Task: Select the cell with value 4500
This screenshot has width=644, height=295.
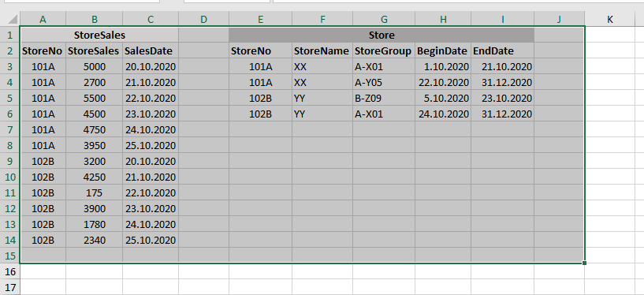Action: point(94,114)
